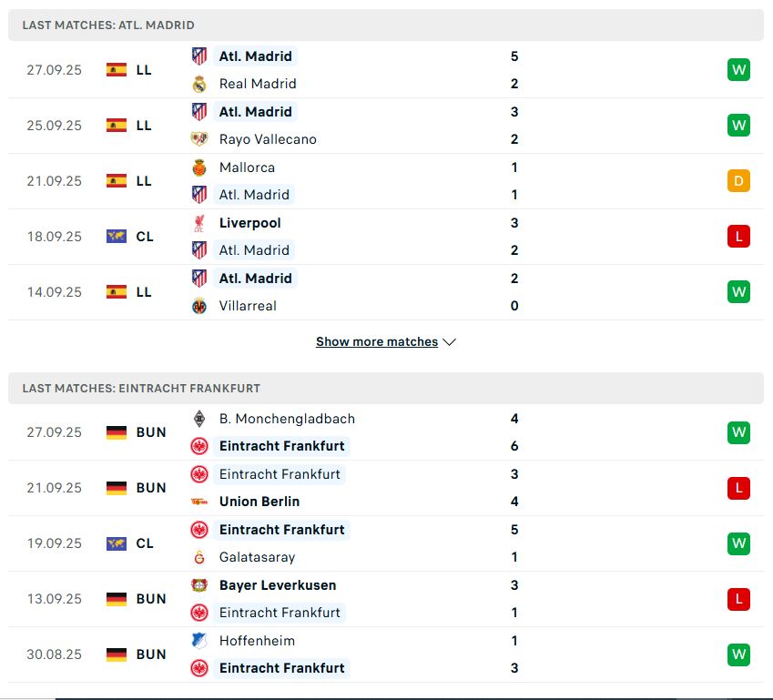Click the B. Monchengladbach club logo

(200, 419)
